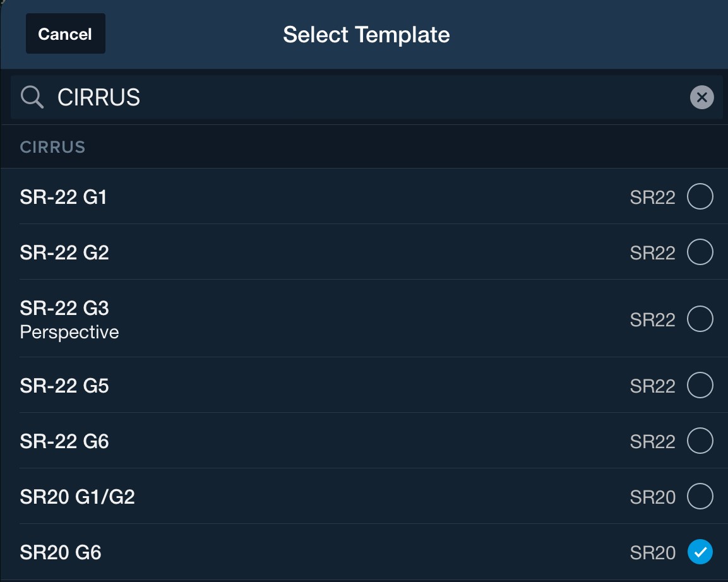Screen dimensions: 728x582
Task: Click the 'SR20 G1/G2' template name
Action: (x=78, y=497)
